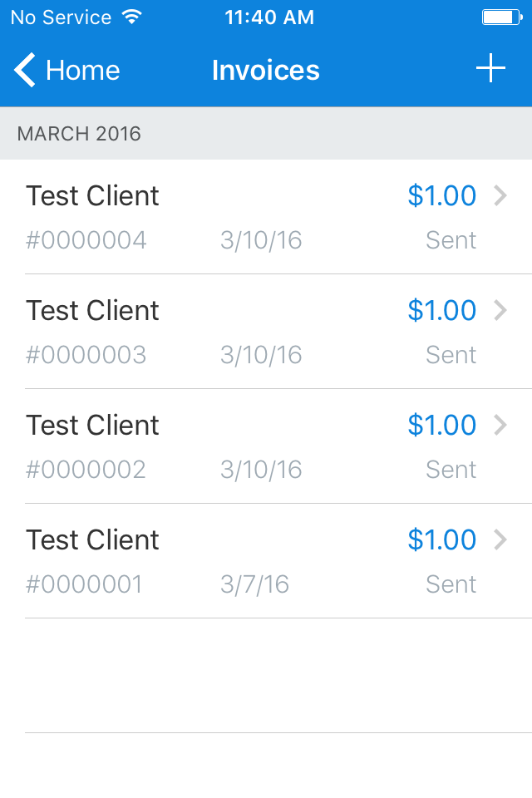Select the $1.00 amount on invoice #0000002
This screenshot has width=532, height=798.
[441, 425]
